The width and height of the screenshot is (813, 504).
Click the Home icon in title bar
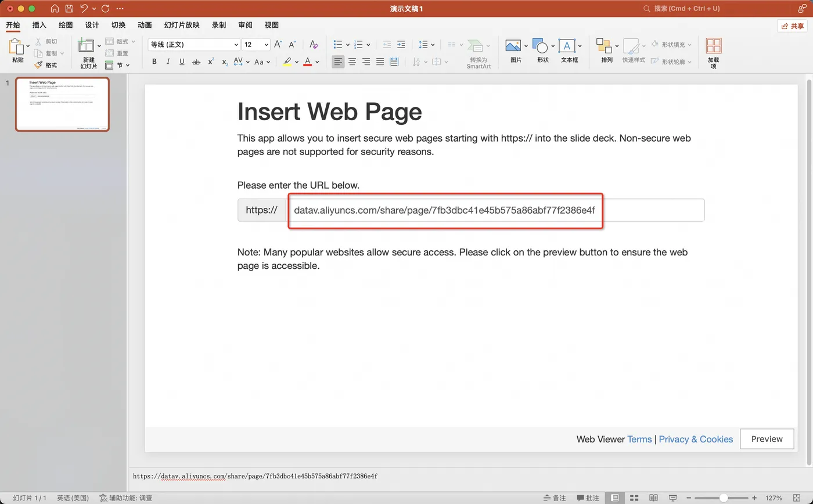55,9
